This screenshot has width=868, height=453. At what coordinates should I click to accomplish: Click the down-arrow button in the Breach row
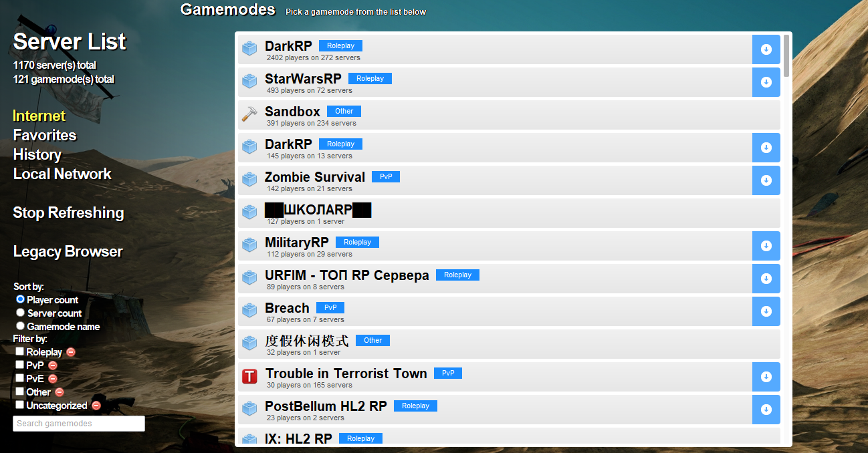pyautogui.click(x=766, y=311)
